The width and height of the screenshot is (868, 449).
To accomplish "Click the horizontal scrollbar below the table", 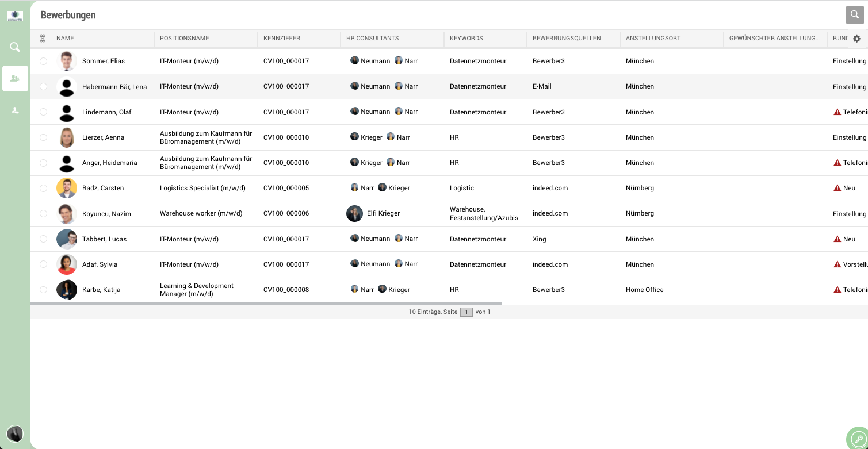I will tap(266, 303).
